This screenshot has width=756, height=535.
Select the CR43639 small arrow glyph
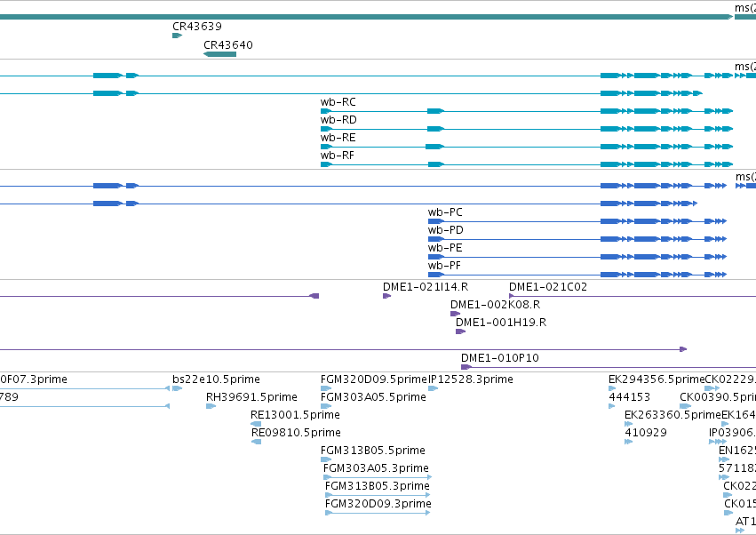click(x=178, y=36)
